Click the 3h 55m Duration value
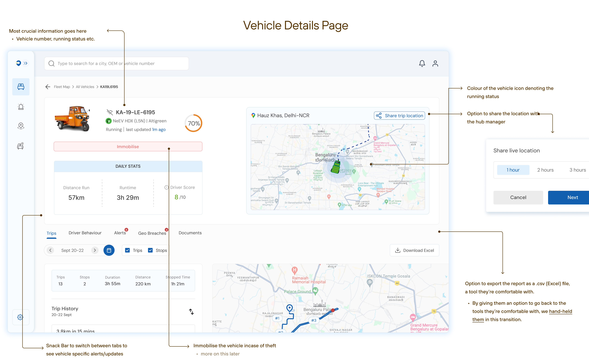The width and height of the screenshot is (589, 364). click(x=112, y=284)
